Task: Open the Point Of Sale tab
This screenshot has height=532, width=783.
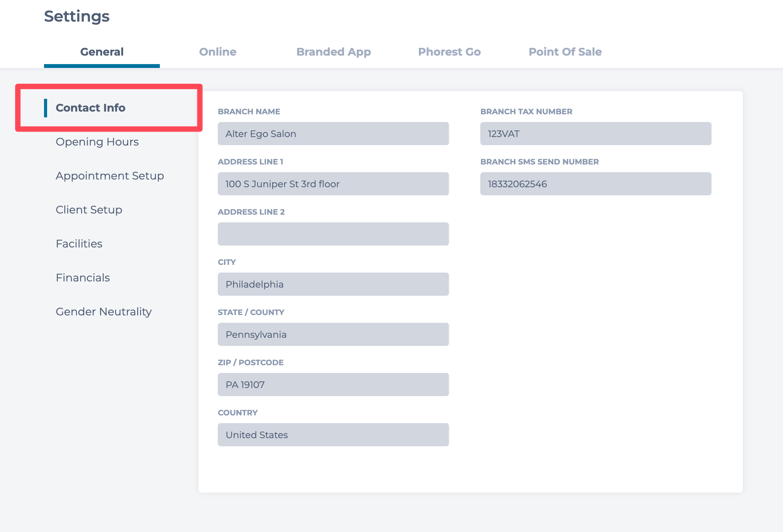Action: click(x=565, y=52)
